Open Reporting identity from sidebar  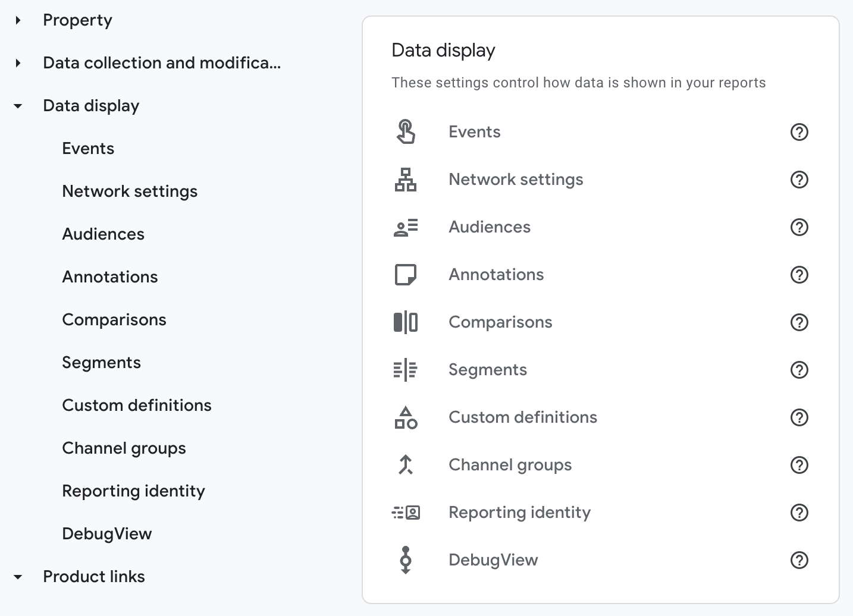[x=133, y=491]
